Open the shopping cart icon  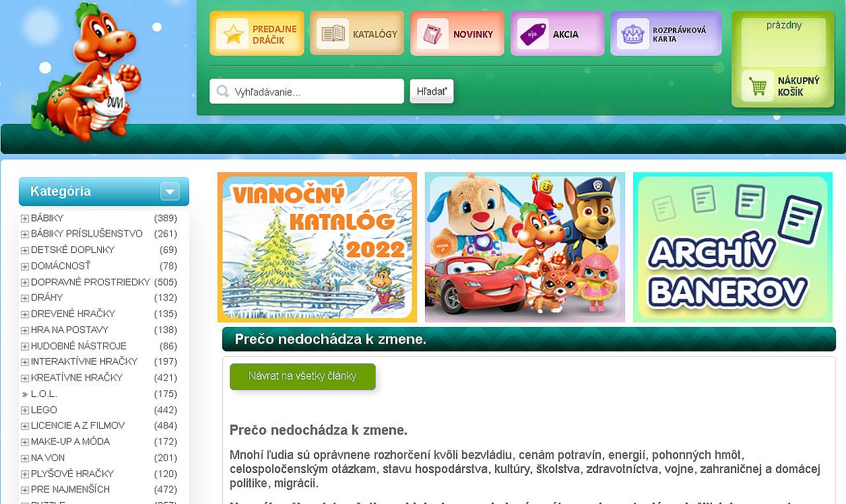[x=757, y=86]
